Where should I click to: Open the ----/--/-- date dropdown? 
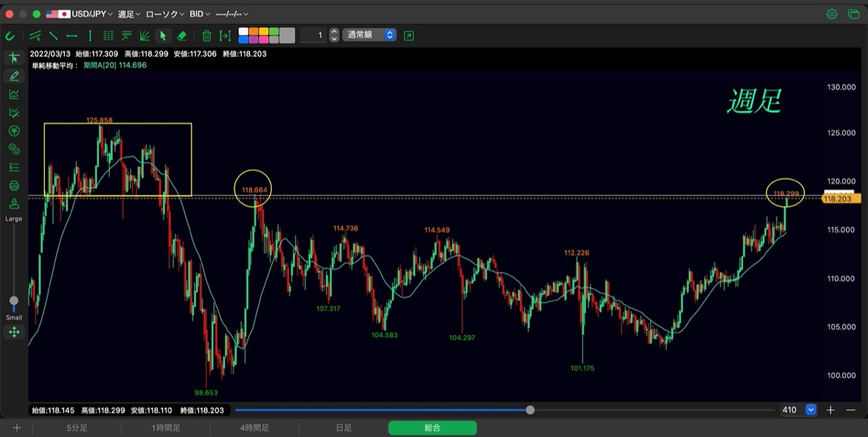click(232, 14)
